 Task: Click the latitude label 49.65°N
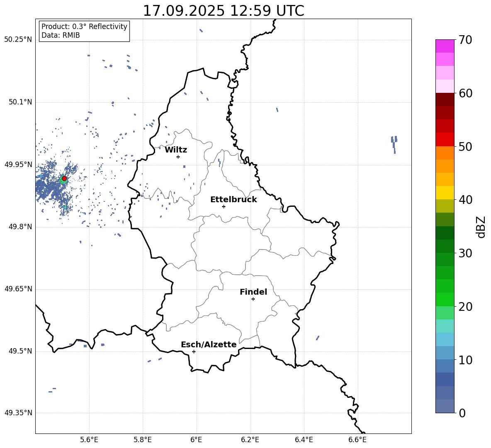tap(18, 289)
